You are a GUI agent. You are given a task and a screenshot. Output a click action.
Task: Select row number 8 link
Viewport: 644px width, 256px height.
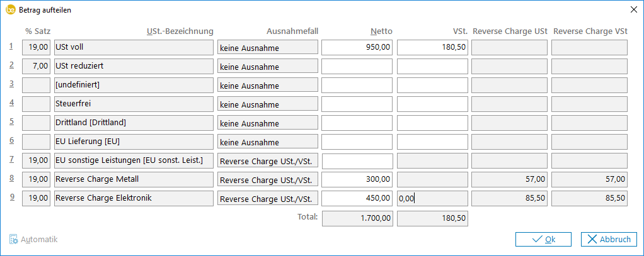tap(11, 179)
